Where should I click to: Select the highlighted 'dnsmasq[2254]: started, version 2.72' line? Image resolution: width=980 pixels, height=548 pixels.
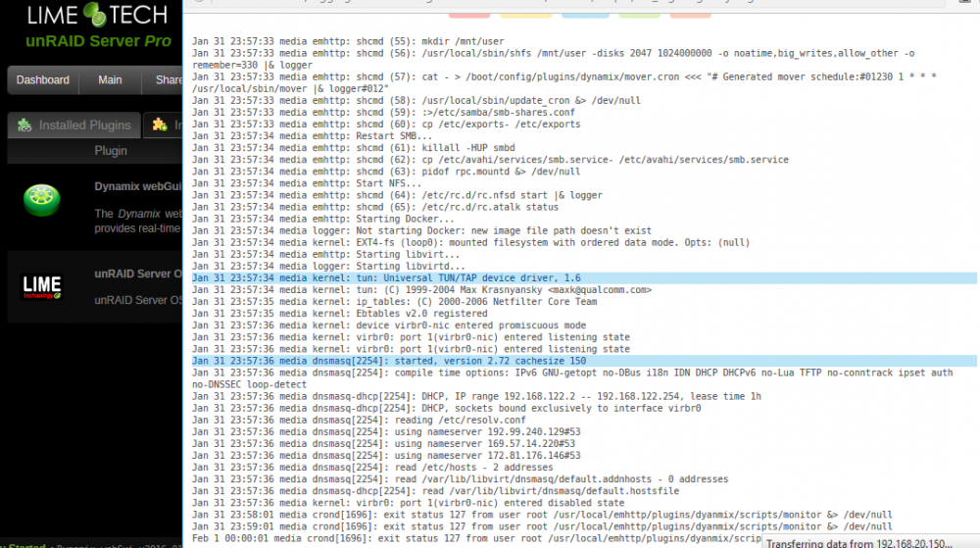click(x=584, y=361)
